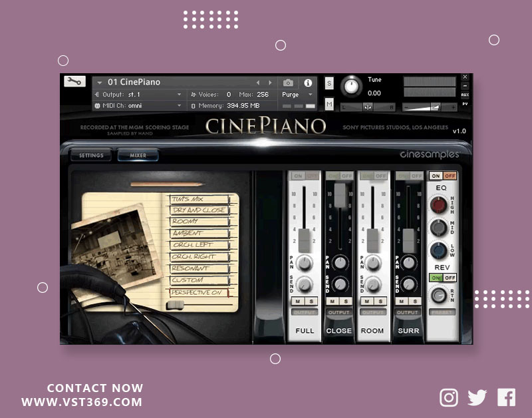
Task: Open the wrench instrument edit tool
Action: [74, 81]
